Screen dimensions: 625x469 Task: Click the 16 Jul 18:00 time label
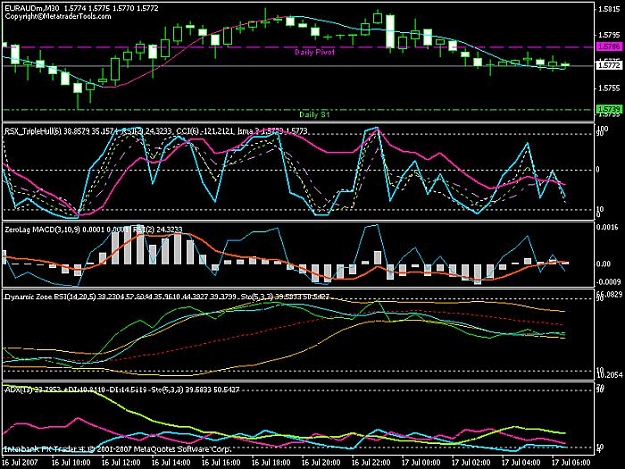[271, 463]
